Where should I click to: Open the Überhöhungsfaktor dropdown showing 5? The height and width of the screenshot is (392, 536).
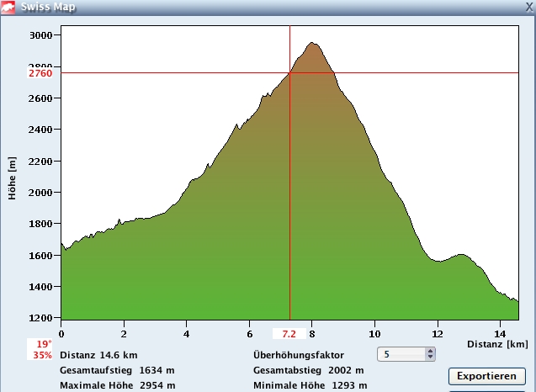(401, 354)
